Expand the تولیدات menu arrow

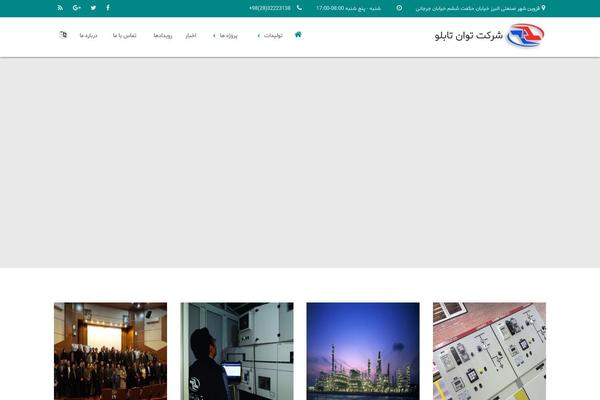coord(259,36)
